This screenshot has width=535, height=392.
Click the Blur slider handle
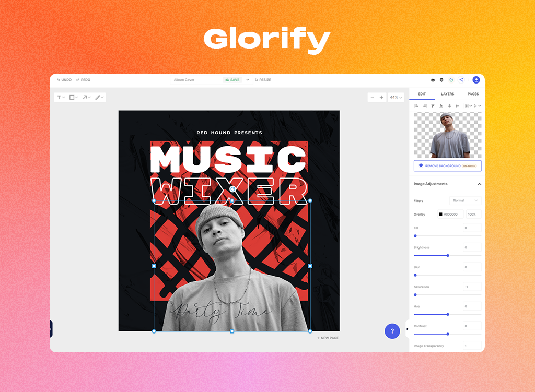[x=415, y=275]
